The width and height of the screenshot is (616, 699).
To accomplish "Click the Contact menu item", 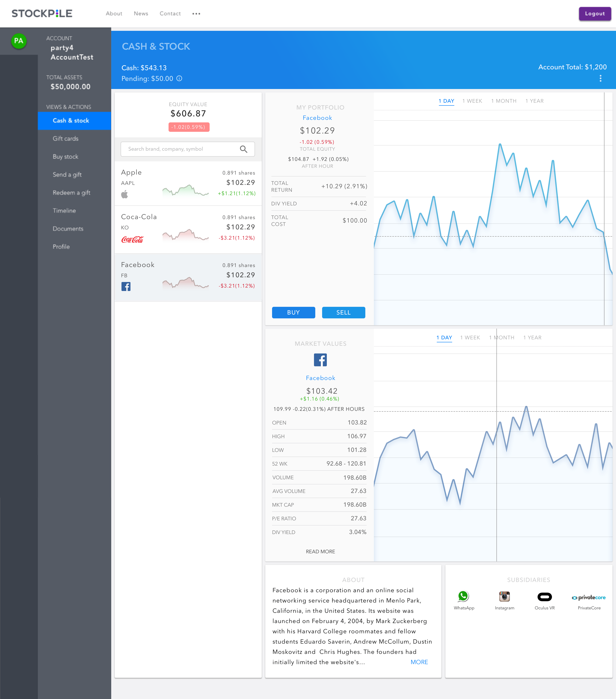I will coord(170,14).
